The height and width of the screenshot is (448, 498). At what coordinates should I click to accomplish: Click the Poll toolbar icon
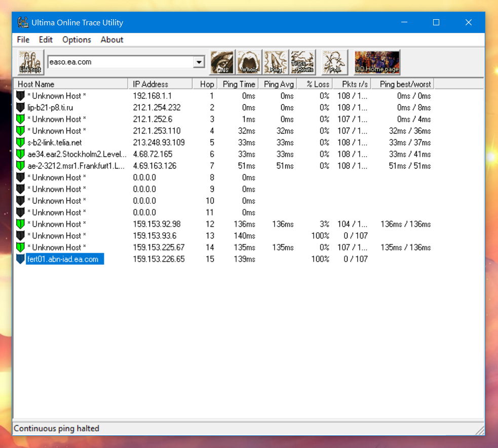335,62
